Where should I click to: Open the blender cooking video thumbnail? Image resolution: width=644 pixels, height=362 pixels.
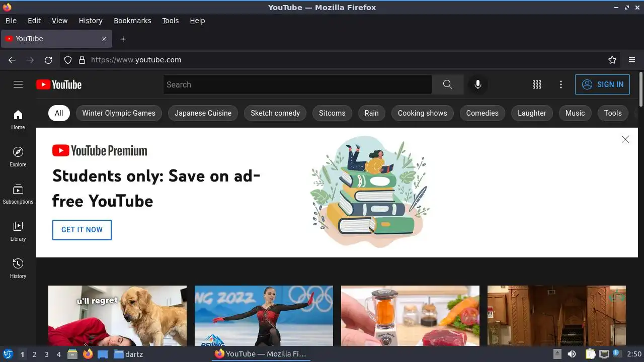tap(410, 316)
